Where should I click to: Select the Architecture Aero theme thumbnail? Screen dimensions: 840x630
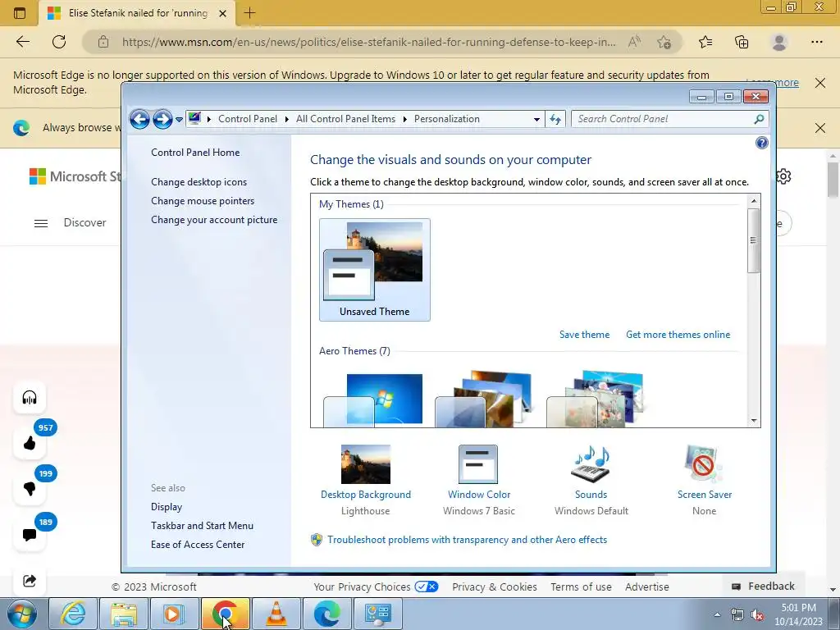(484, 399)
